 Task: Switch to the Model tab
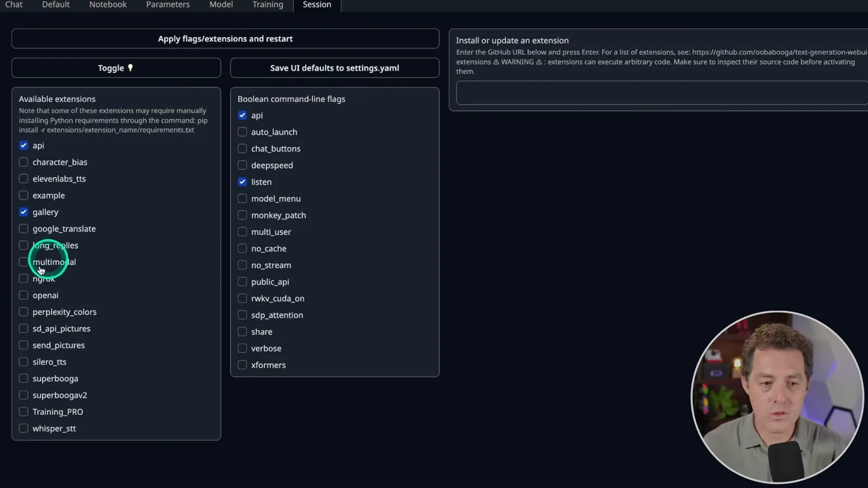pyautogui.click(x=221, y=4)
